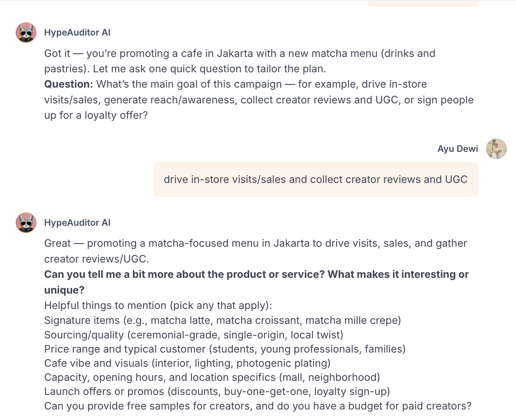The image size is (516, 420).
Task: Click the bold 'Question:' label
Action: [69, 84]
